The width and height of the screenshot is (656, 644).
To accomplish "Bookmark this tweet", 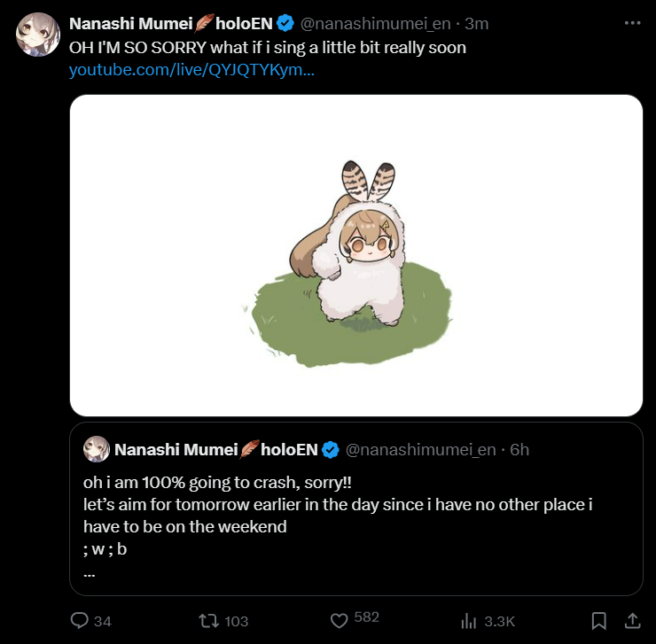I will tap(599, 620).
